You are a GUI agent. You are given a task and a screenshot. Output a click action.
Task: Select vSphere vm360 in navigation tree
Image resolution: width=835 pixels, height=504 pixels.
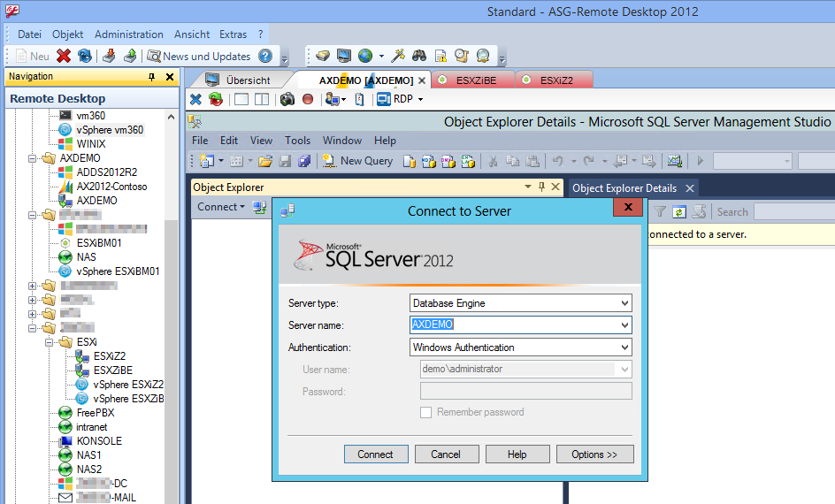click(110, 130)
